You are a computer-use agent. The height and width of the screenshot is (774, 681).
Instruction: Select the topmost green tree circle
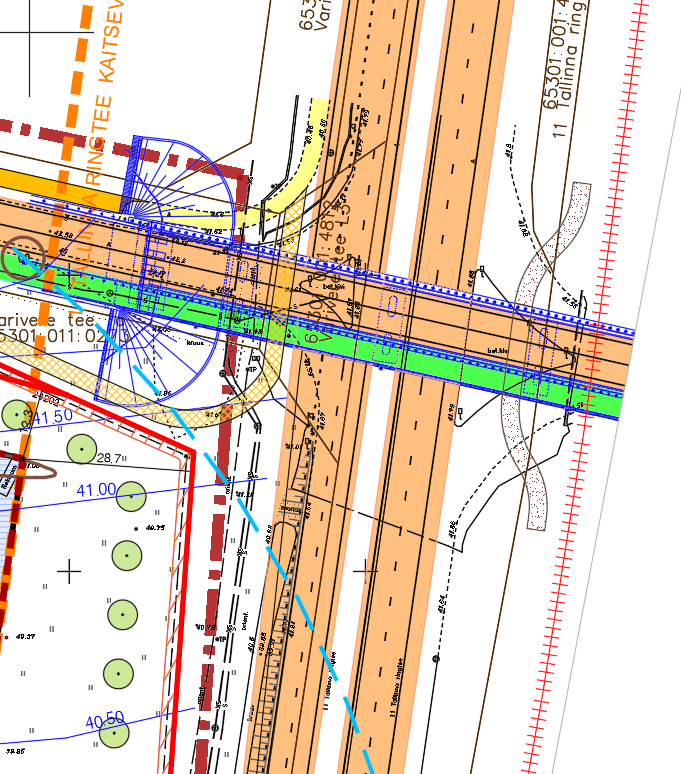click(x=16, y=413)
